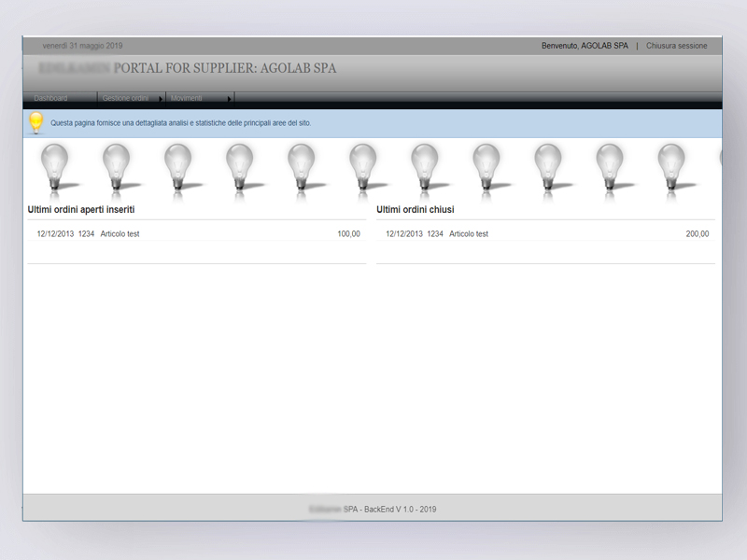
Task: Click the yellow lightbulb info icon
Action: (x=36, y=123)
